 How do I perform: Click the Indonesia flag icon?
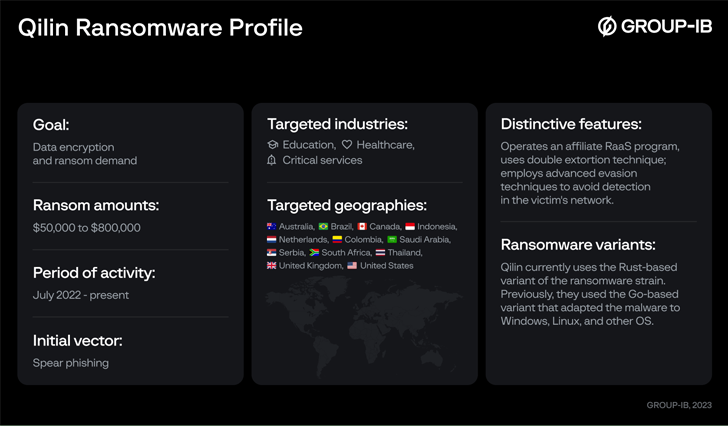[410, 227]
